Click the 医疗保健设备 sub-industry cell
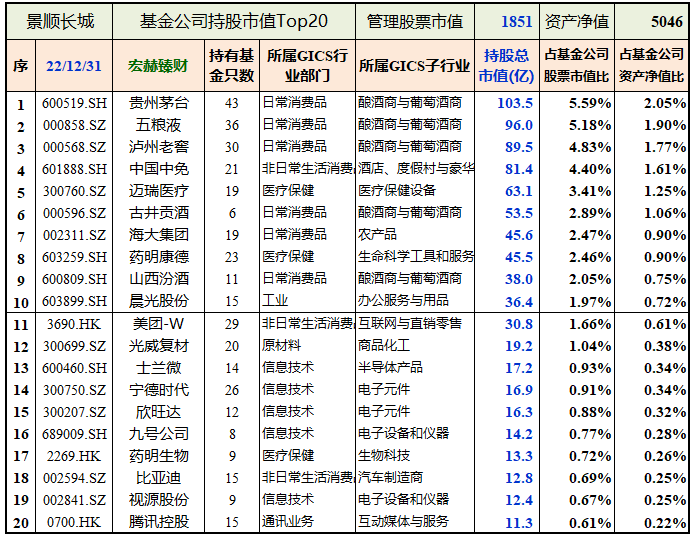 397,190
